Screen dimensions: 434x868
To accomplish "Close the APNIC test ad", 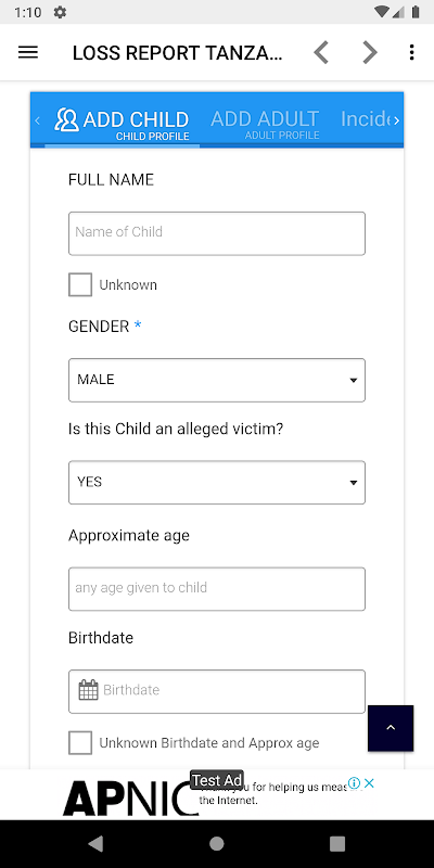I will pyautogui.click(x=369, y=783).
